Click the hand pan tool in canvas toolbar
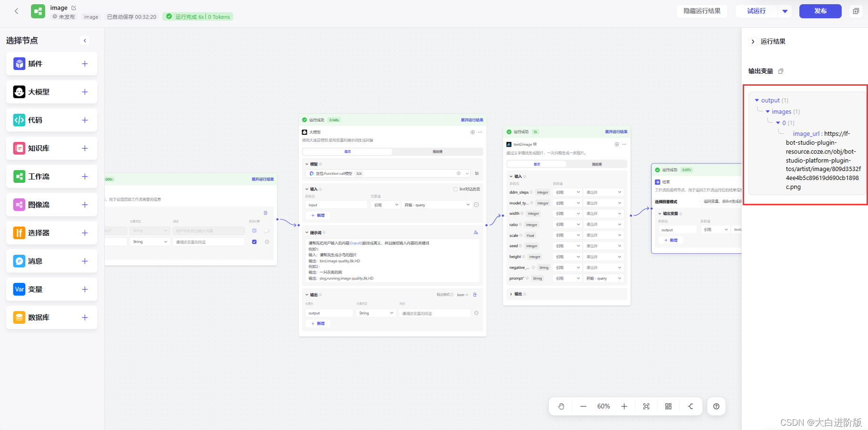This screenshot has height=430, width=868. 561,406
